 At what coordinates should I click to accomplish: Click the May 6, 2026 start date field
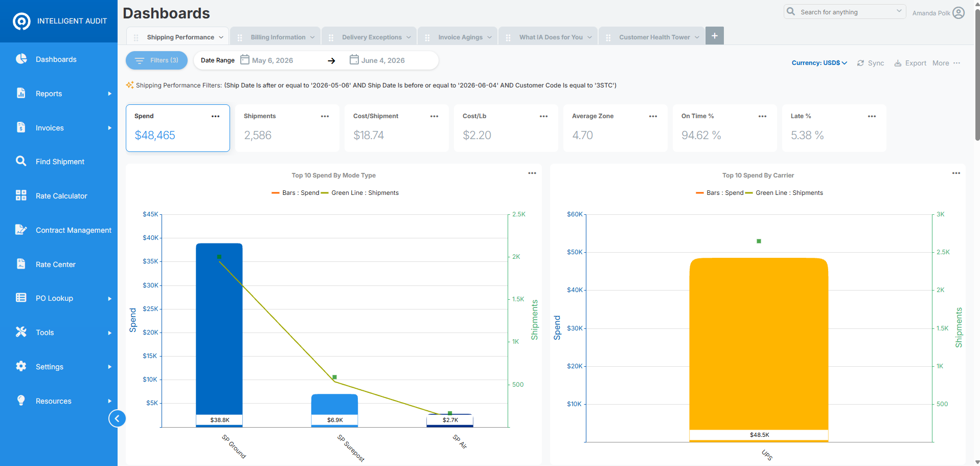tap(272, 60)
